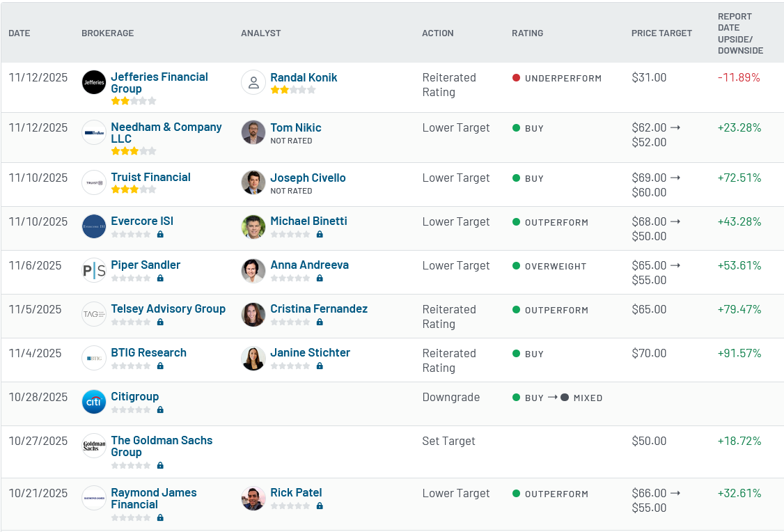Click Michael Binetti's profile photo
The width and height of the screenshot is (784, 532).
[253, 226]
